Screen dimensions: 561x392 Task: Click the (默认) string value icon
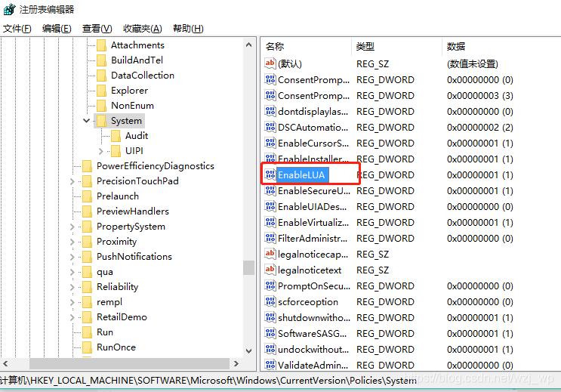(270, 63)
